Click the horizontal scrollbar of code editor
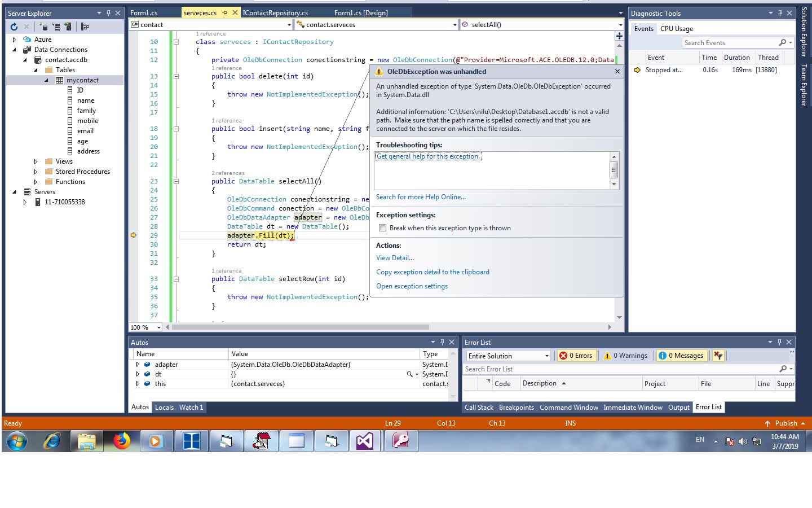 (x=300, y=327)
